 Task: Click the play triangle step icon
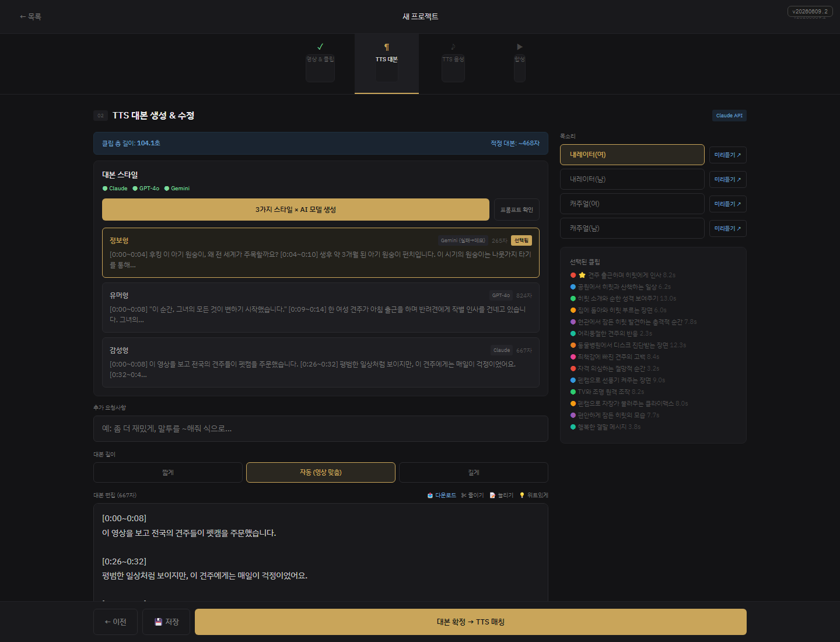(520, 47)
